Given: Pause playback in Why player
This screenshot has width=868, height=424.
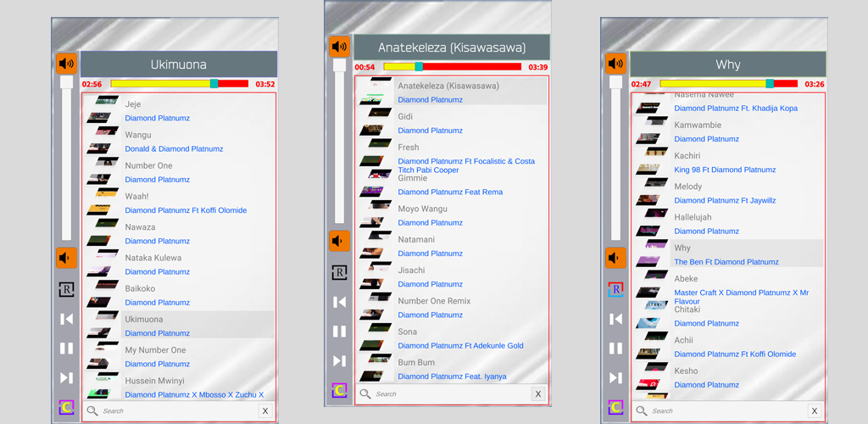Looking at the screenshot, I should 615,349.
